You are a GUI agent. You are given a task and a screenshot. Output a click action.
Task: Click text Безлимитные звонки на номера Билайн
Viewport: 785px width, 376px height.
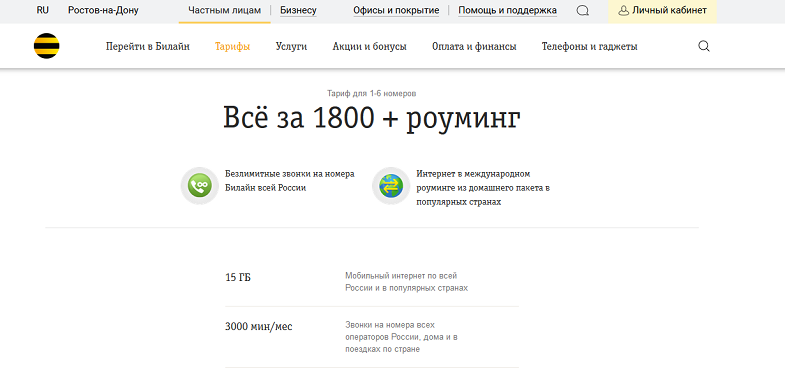290,181
